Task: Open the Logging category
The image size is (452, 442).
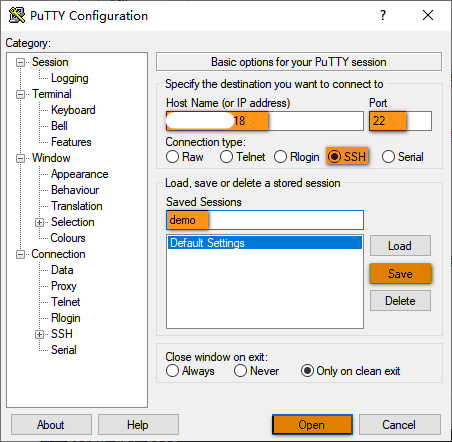Action: 69,78
